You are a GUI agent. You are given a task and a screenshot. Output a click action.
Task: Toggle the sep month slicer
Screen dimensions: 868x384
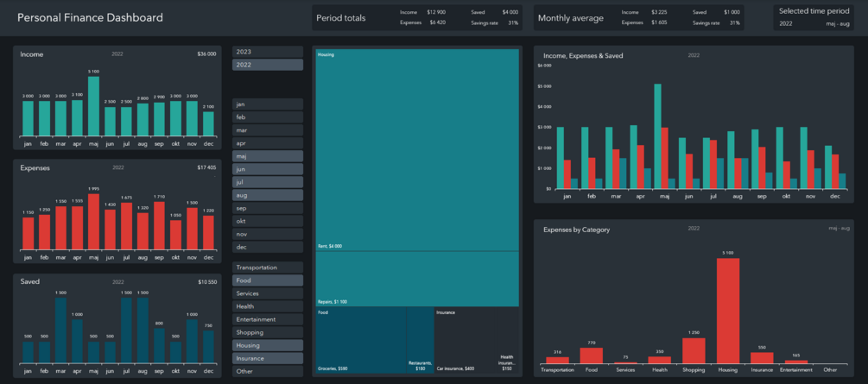pos(268,208)
